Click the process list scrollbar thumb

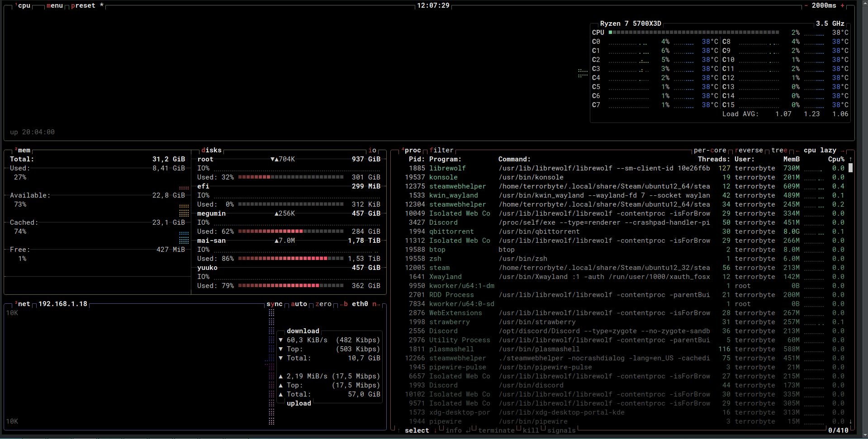pos(850,168)
